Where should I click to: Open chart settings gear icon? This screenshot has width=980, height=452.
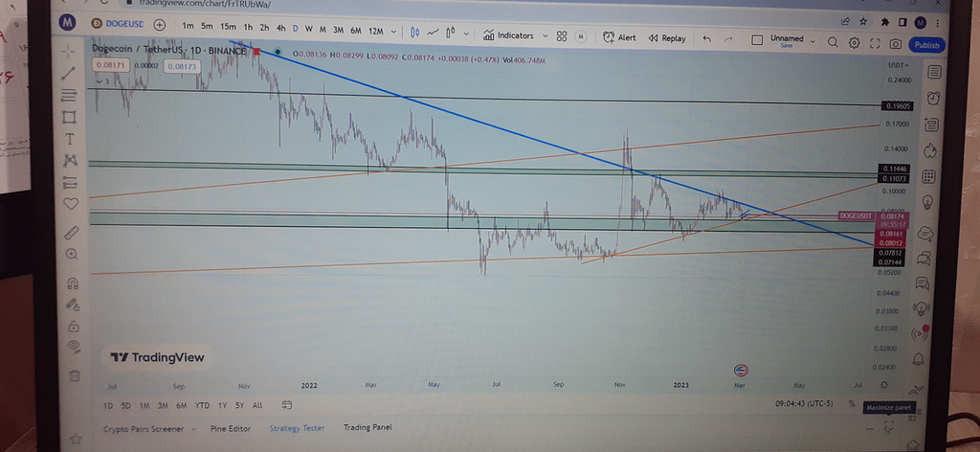coord(852,43)
